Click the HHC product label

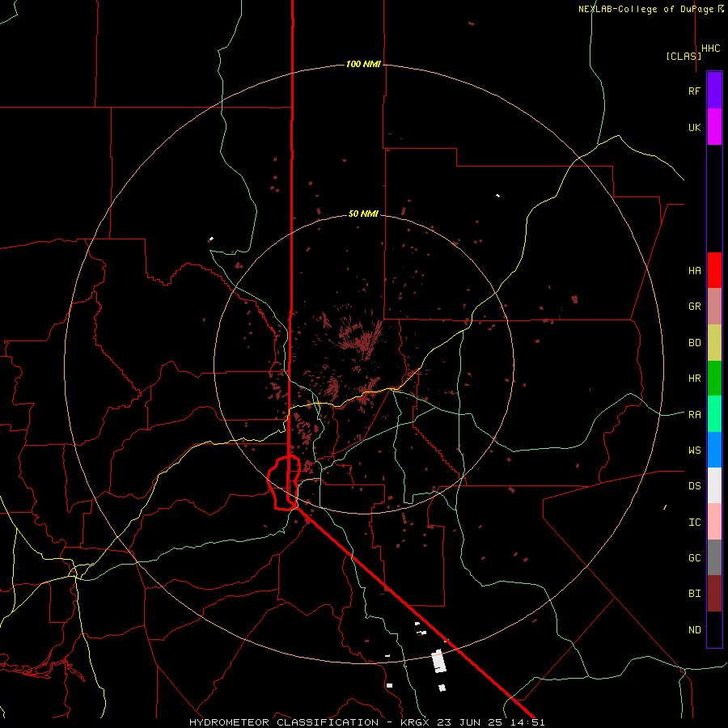pos(710,49)
